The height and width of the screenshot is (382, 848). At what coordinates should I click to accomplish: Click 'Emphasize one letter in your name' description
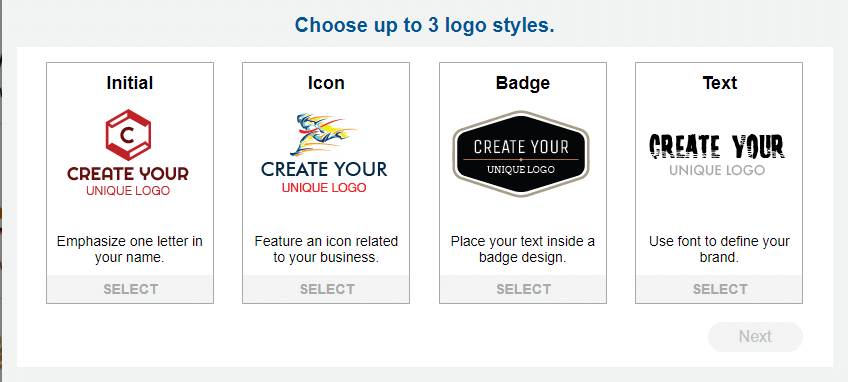click(130, 249)
